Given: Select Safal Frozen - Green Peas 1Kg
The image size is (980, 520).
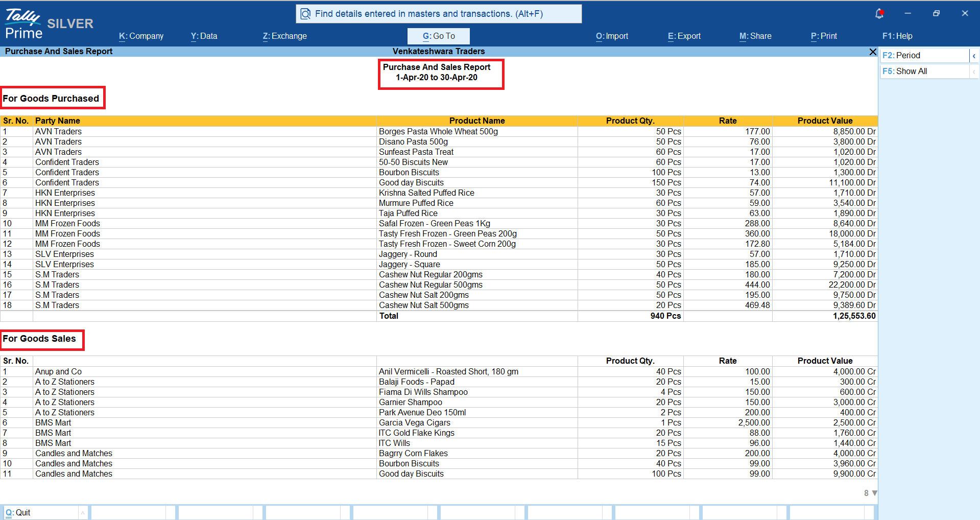Looking at the screenshot, I should pyautogui.click(x=434, y=224).
